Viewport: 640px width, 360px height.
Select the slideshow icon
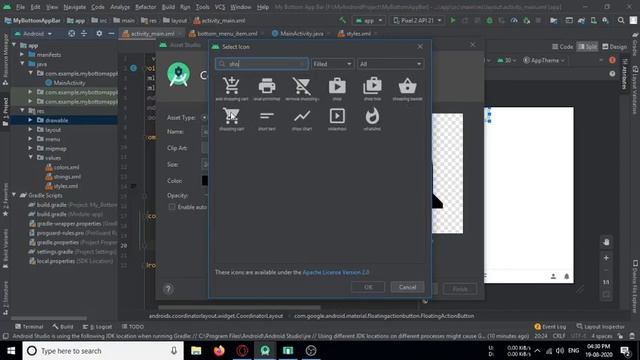337,116
